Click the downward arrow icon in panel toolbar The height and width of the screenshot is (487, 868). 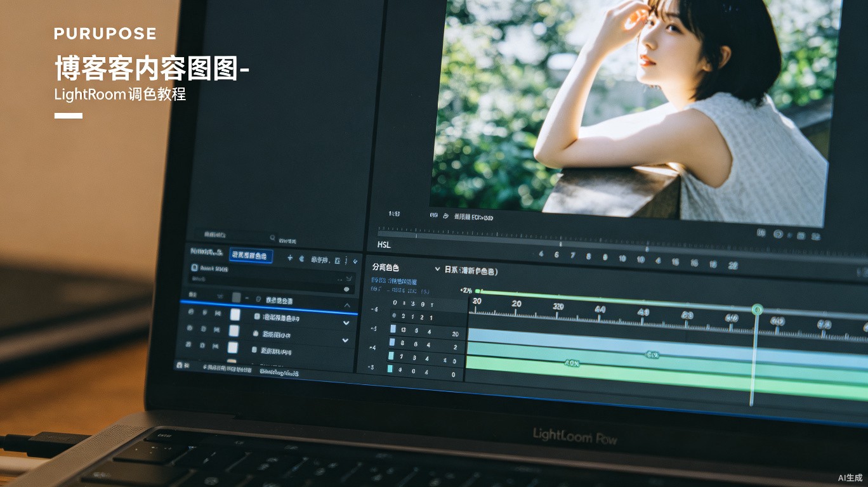(355, 261)
